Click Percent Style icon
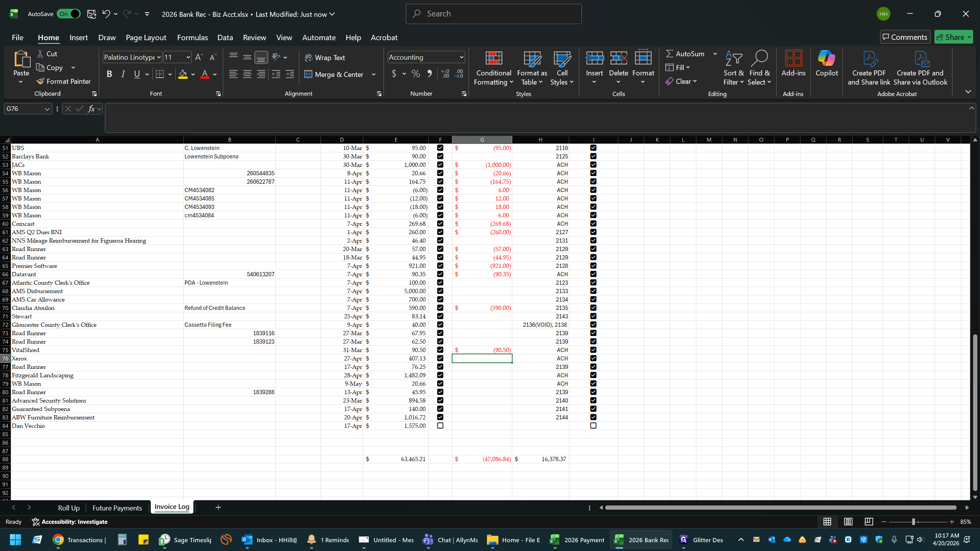The height and width of the screenshot is (551, 980). click(x=416, y=74)
